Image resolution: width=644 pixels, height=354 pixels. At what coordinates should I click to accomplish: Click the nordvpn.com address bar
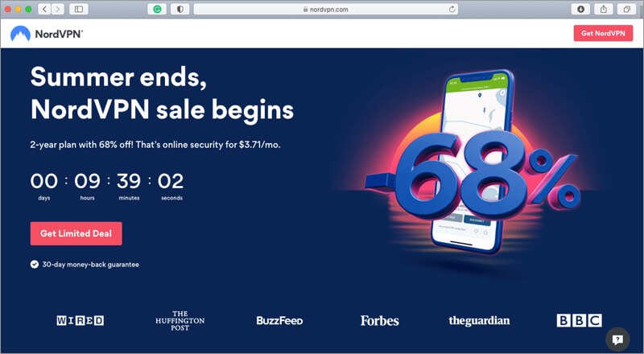326,9
